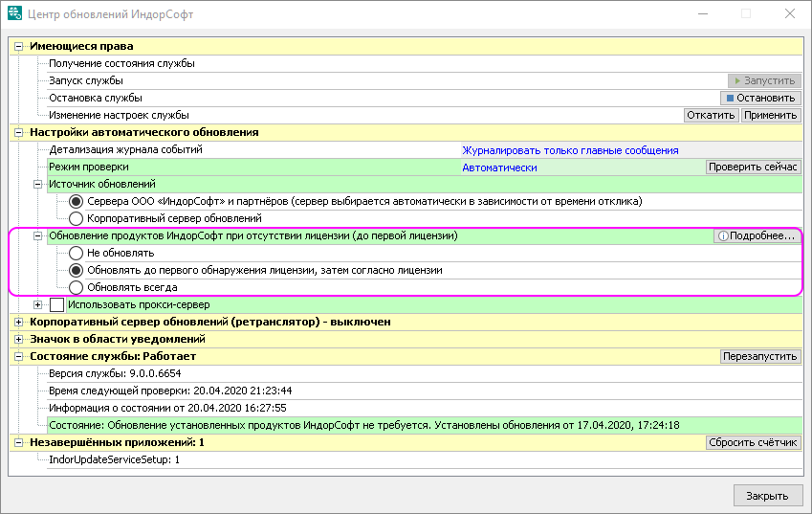812x514 pixels.
Task: Collapse Незавершённых приложений section
Action: click(18, 443)
